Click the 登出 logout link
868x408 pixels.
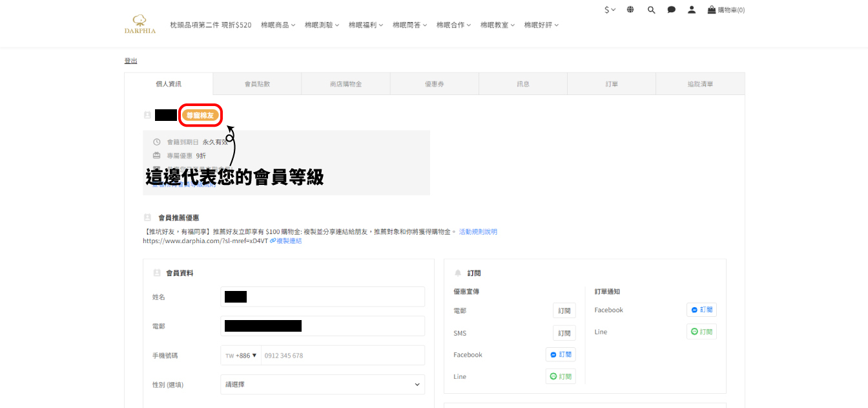point(130,61)
